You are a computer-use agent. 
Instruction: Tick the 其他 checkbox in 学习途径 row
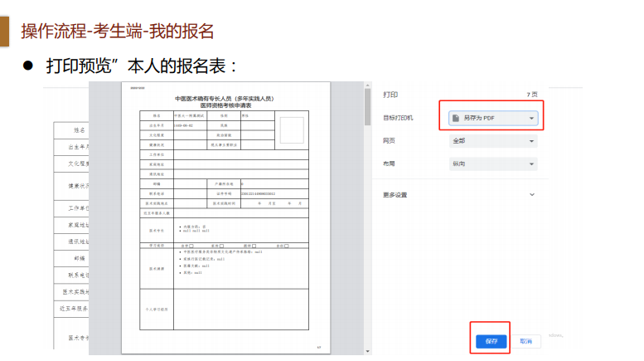(286, 246)
